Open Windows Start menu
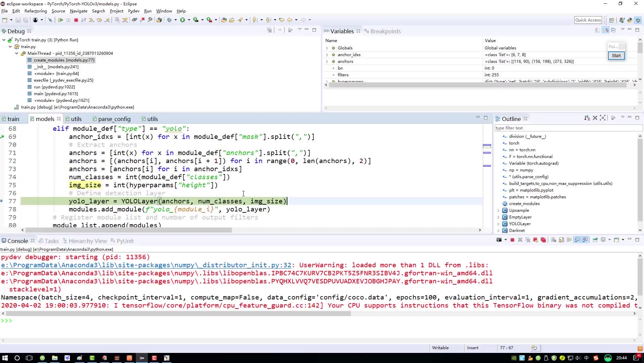644x363 pixels. coord(5,358)
